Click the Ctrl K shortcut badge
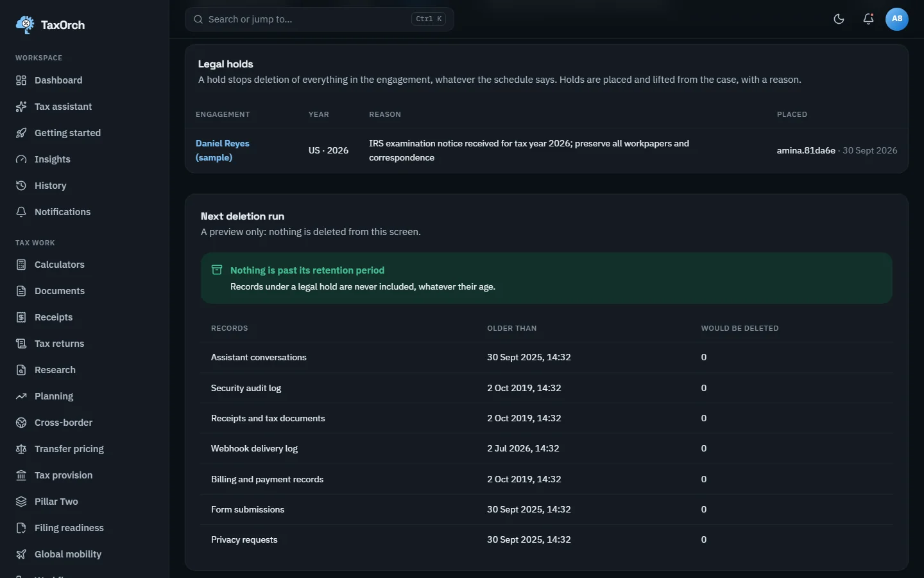 (429, 19)
